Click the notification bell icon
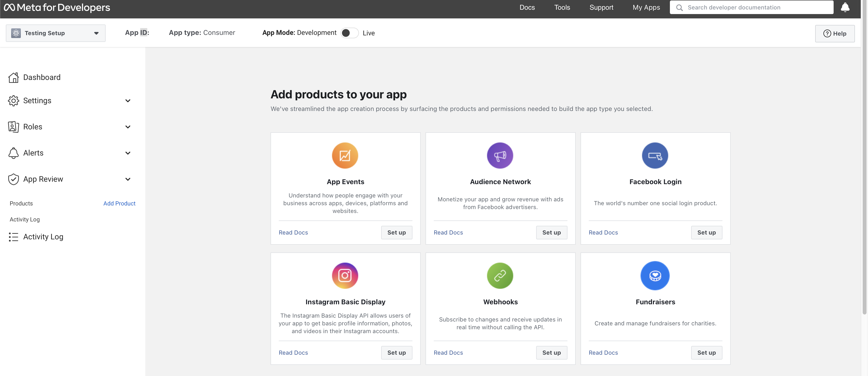Viewport: 868px width, 376px height. pyautogui.click(x=845, y=7)
